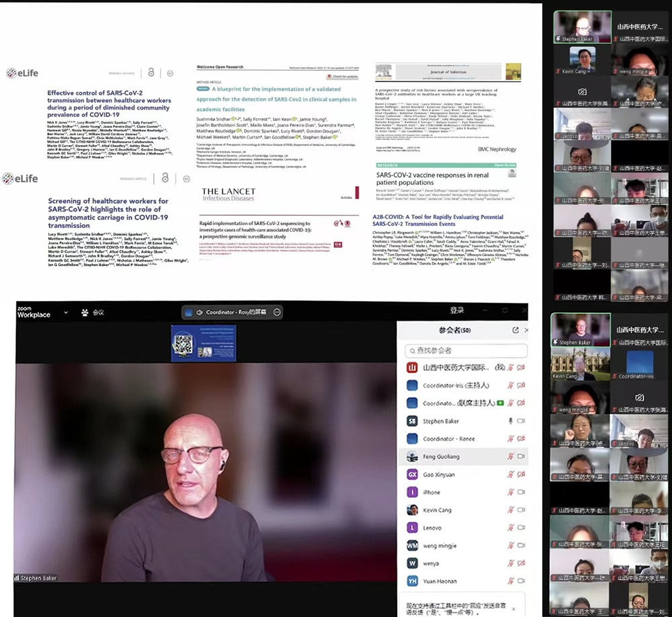The image size is (672, 617).
Task: Toggle Coordinator-Iris muted microphone icon
Action: [x=510, y=386]
